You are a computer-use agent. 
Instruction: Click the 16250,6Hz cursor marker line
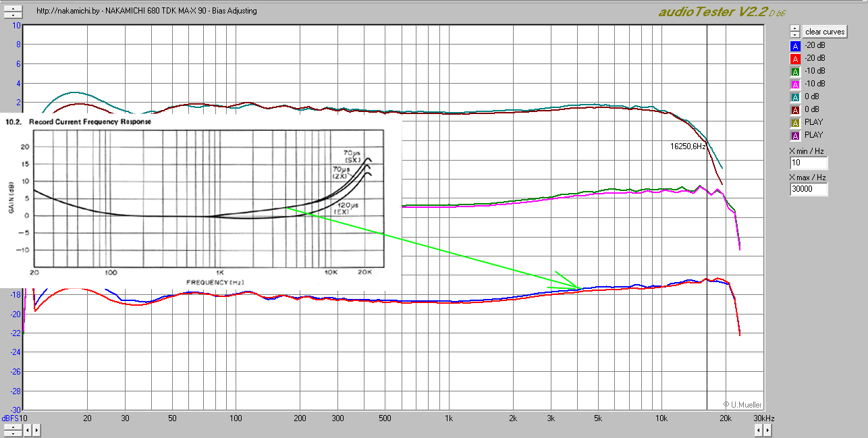[x=707, y=216]
